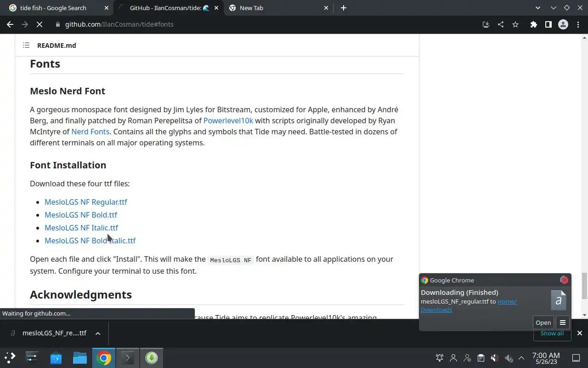Open the Konsole terminal taskbar icon
588x368 pixels.
click(128, 358)
